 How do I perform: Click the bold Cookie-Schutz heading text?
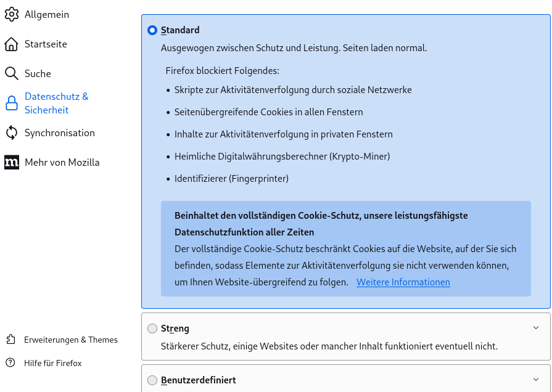[x=321, y=224]
